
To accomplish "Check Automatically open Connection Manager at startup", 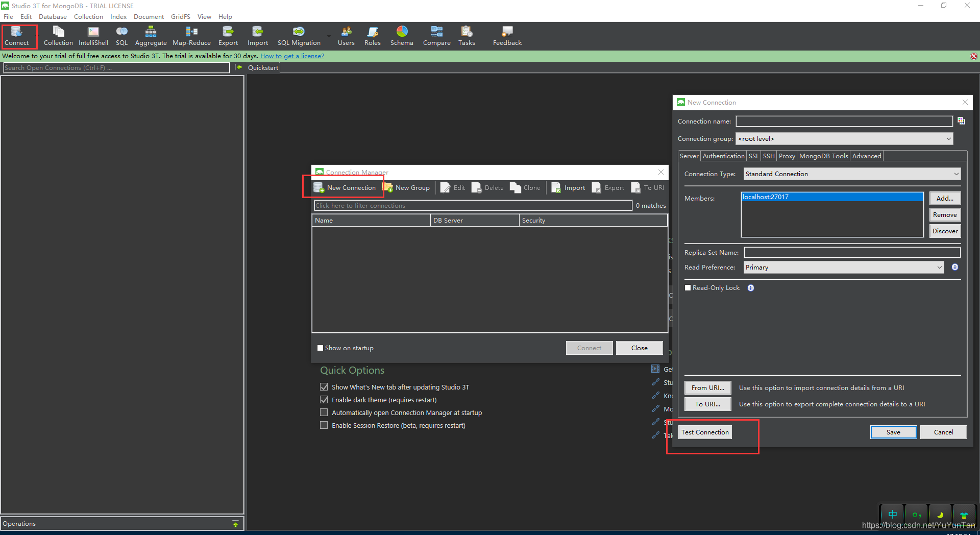I will coord(324,412).
